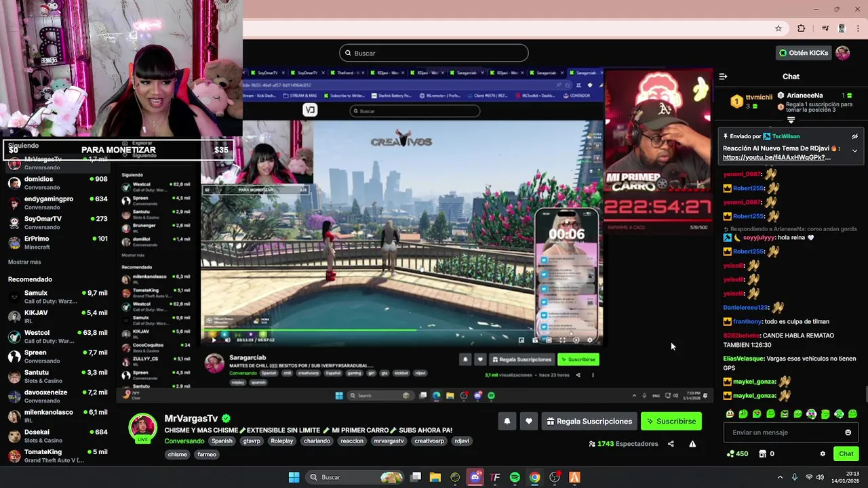Viewport: 868px width, 488px height.
Task: Open TomateKing recommended channel
Action: pos(58,456)
